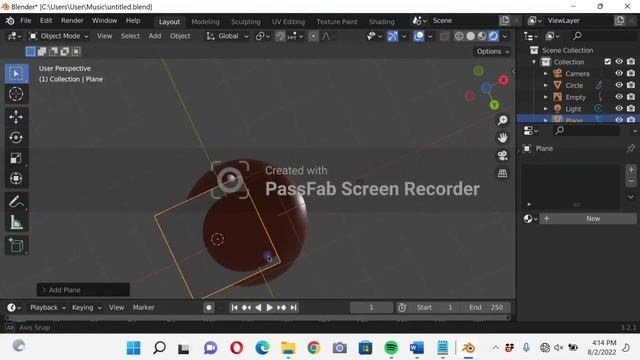Switch orthographic/perspective grid icon
640x360 pixels.
[x=502, y=173]
